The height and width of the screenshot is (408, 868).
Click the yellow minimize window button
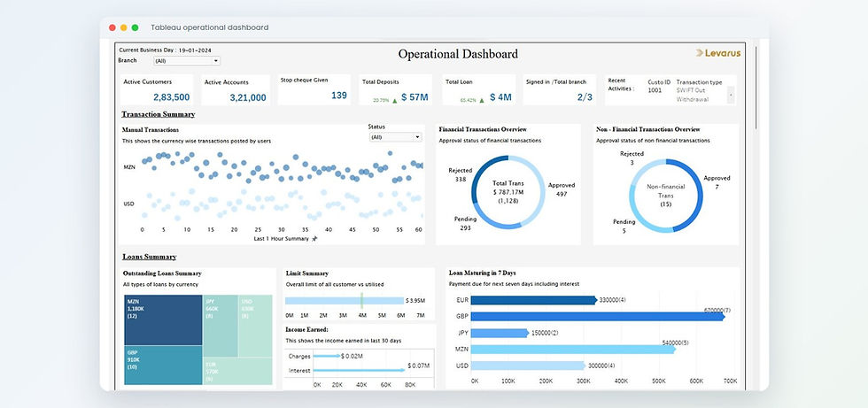[x=123, y=27]
